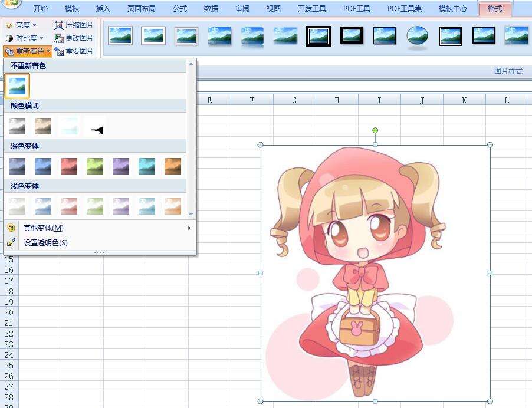Click the 重设图片 button label

80,51
